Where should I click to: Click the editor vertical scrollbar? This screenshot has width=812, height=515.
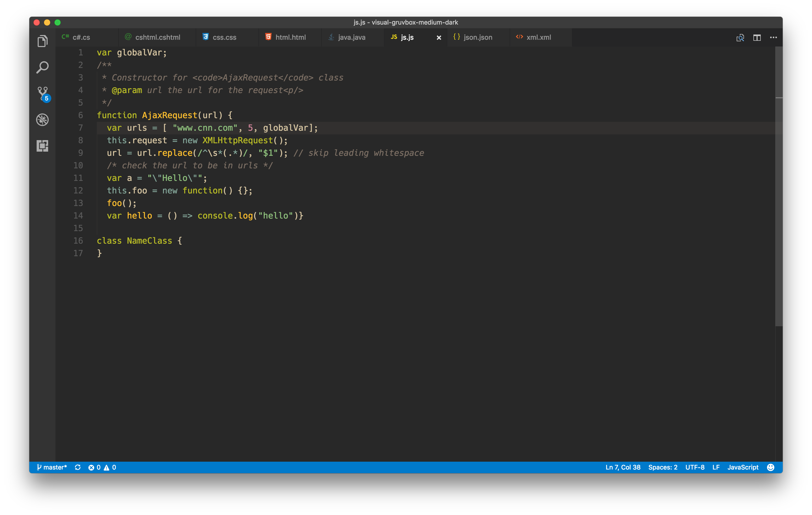click(x=779, y=185)
